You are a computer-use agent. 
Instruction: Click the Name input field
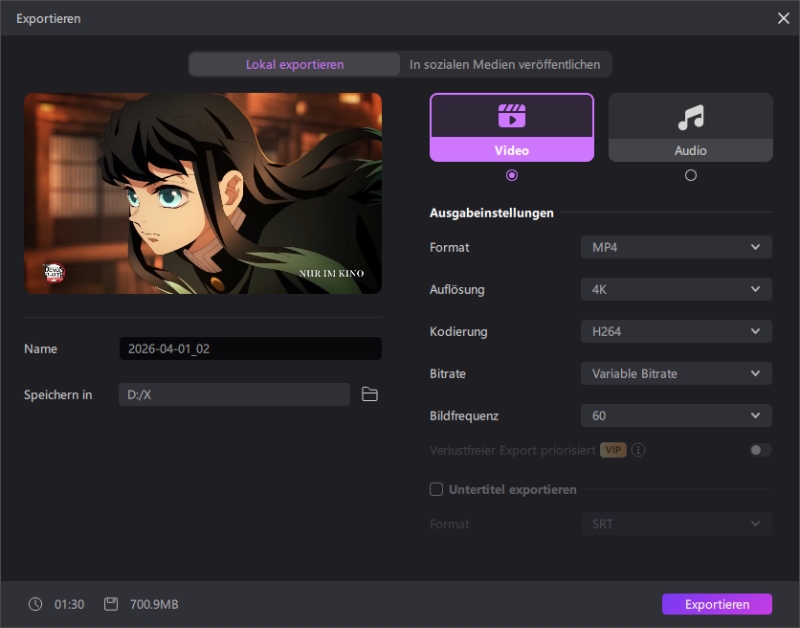250,349
